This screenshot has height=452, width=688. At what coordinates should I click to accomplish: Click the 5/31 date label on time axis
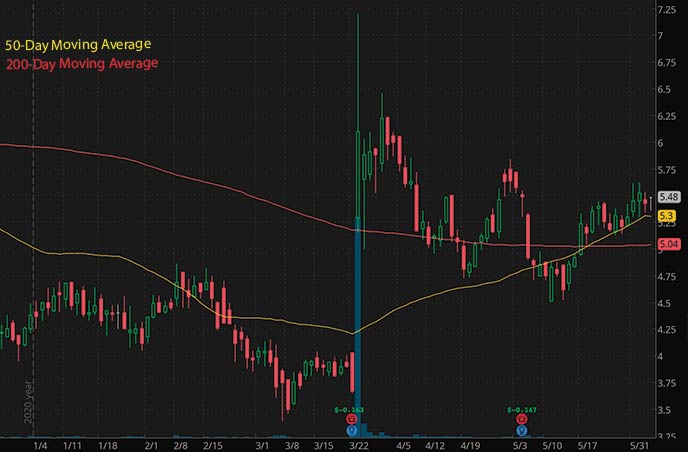[639, 446]
